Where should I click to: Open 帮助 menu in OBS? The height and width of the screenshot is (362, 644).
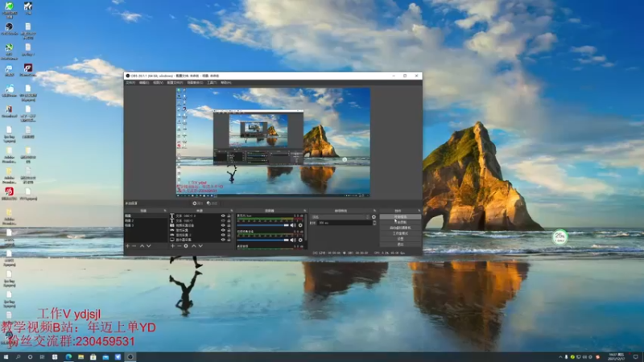click(x=226, y=83)
